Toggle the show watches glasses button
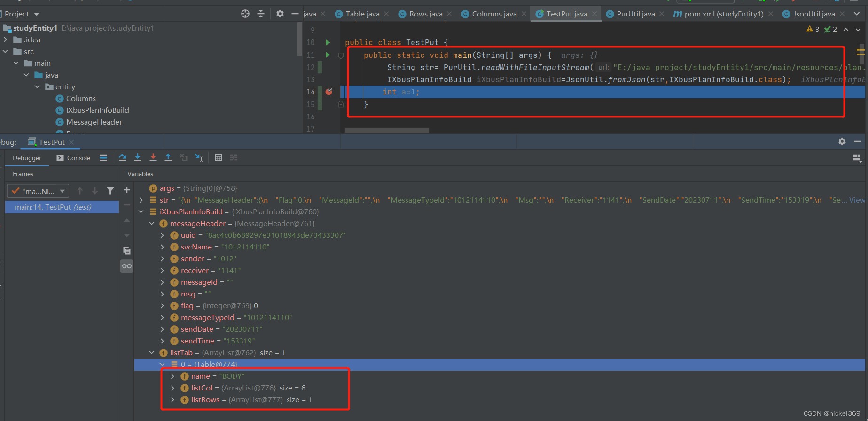This screenshot has width=868, height=421. click(127, 266)
